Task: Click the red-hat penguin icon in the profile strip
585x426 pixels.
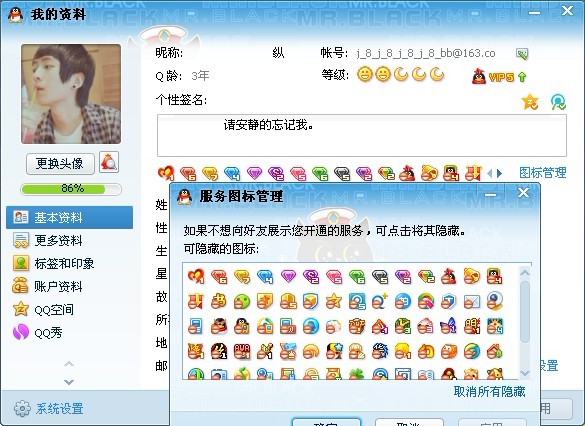Action: tap(407, 173)
